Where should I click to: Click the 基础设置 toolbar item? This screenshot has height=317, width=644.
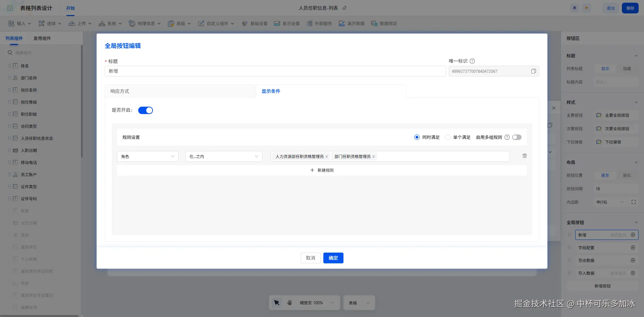[255, 23]
